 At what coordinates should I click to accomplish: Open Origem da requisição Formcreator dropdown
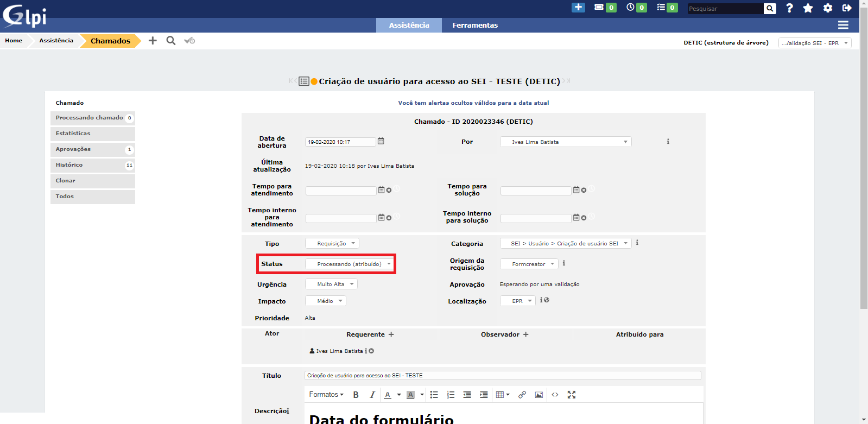(x=529, y=264)
